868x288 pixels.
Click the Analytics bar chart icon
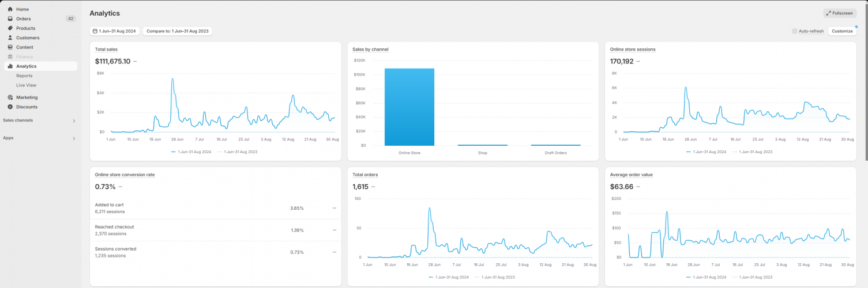(10, 66)
